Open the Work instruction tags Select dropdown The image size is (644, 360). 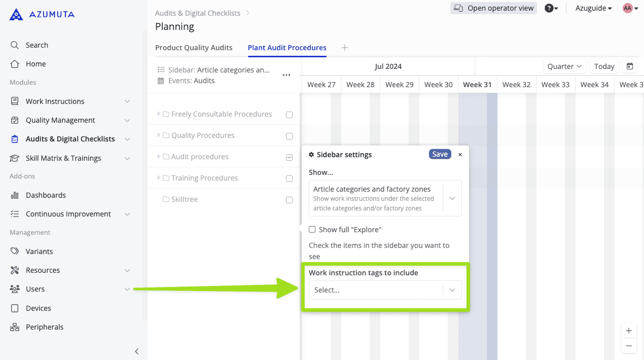385,290
